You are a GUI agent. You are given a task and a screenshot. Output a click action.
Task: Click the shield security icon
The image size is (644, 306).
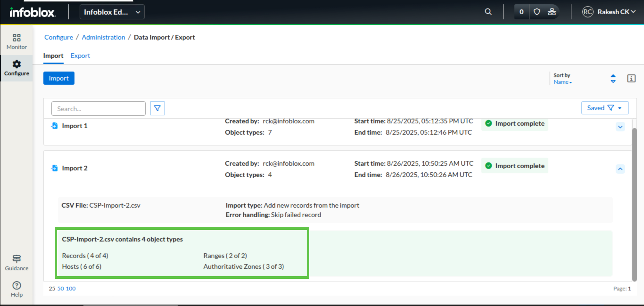pos(537,12)
